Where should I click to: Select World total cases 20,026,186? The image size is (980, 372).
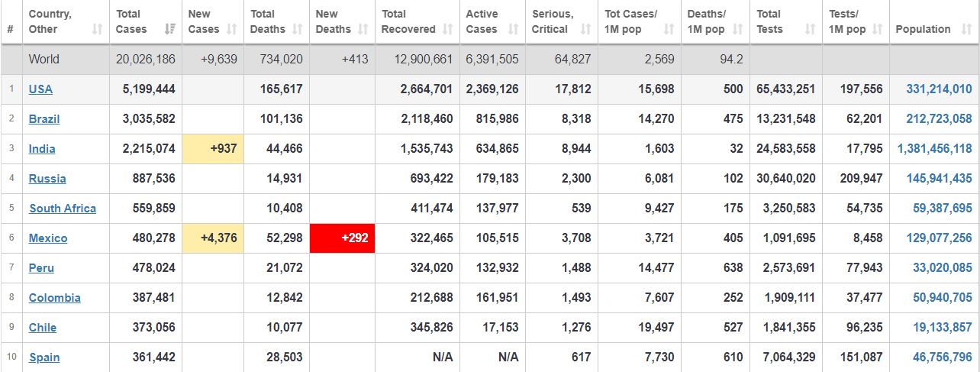[x=145, y=59]
